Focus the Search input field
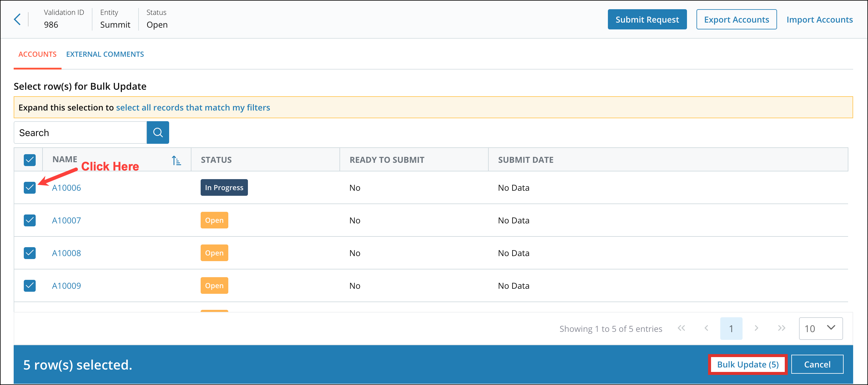 [80, 132]
